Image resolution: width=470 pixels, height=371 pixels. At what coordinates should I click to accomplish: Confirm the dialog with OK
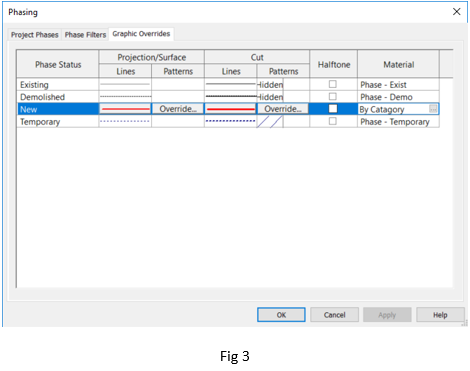(281, 315)
